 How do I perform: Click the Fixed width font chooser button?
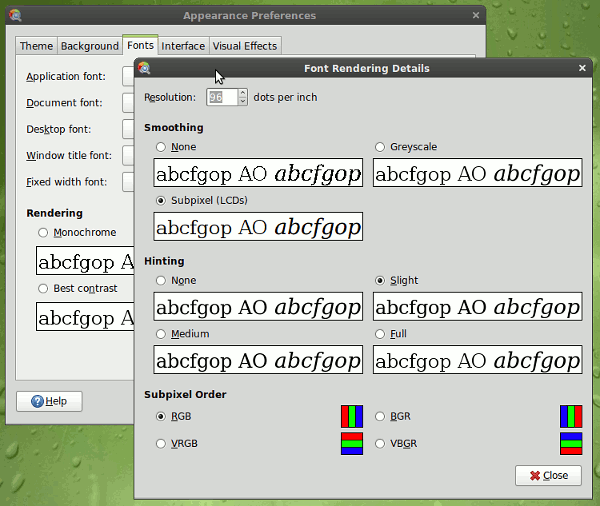pos(128,182)
